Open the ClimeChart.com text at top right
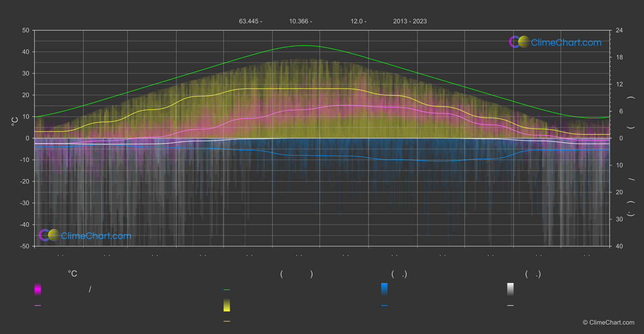Viewport: 644px width, 334px height. point(566,43)
